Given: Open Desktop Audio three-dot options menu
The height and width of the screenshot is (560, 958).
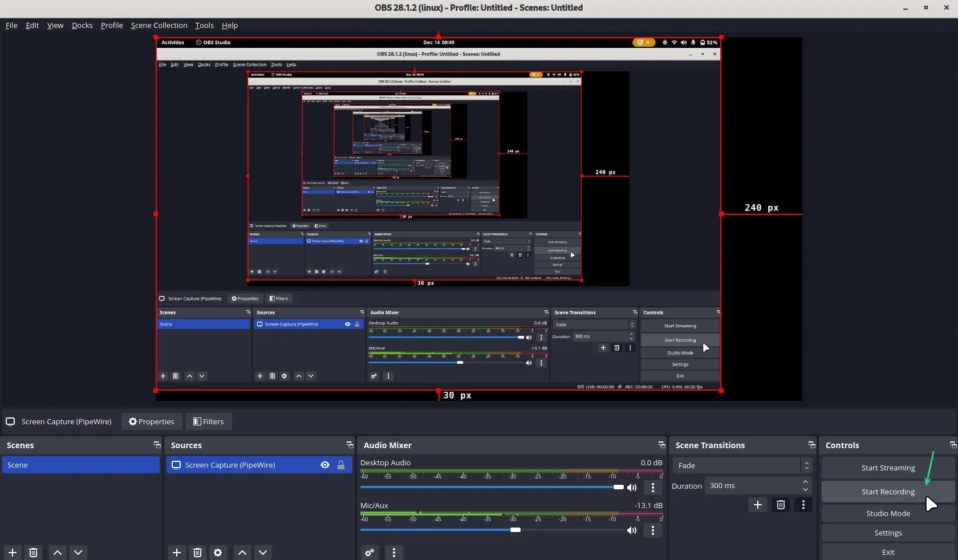Looking at the screenshot, I should tap(653, 488).
